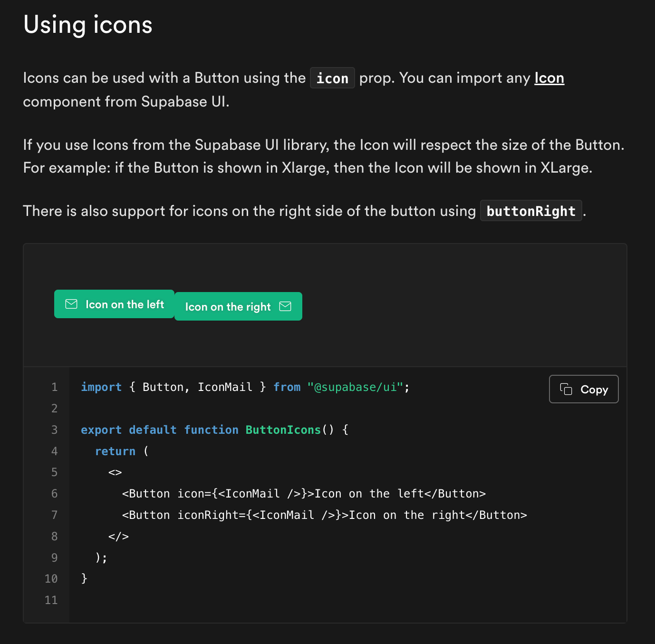
Task: Click the import line of the code
Action: coord(245,387)
